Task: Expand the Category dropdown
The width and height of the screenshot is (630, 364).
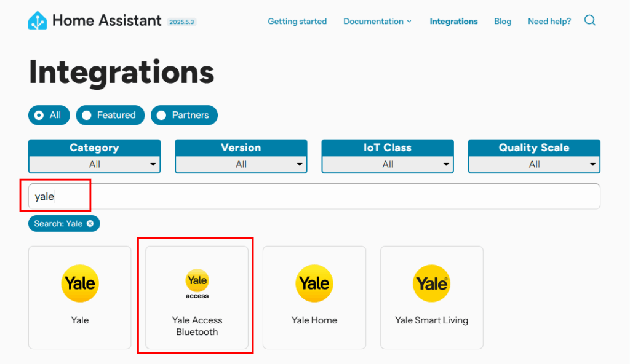Action: [x=94, y=164]
